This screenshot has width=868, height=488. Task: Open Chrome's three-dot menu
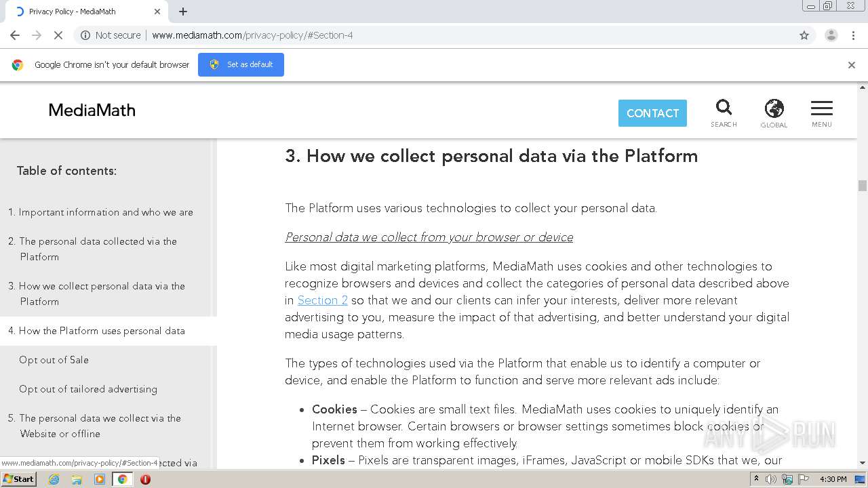[x=853, y=35]
